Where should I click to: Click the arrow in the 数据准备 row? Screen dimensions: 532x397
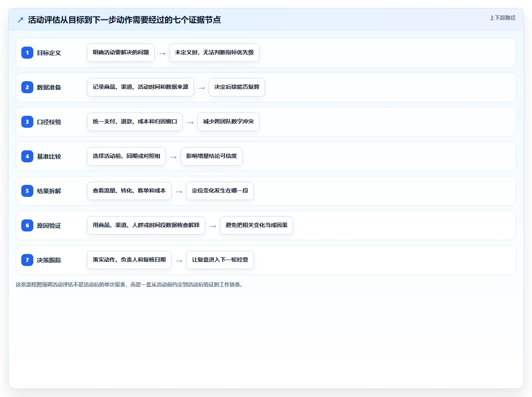pyautogui.click(x=202, y=88)
